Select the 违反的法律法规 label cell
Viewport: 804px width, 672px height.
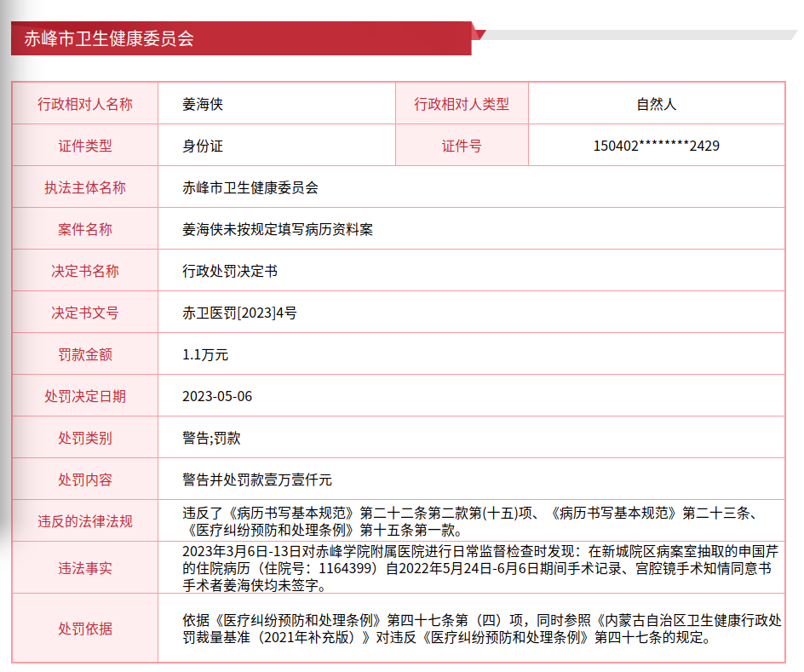coord(85,520)
